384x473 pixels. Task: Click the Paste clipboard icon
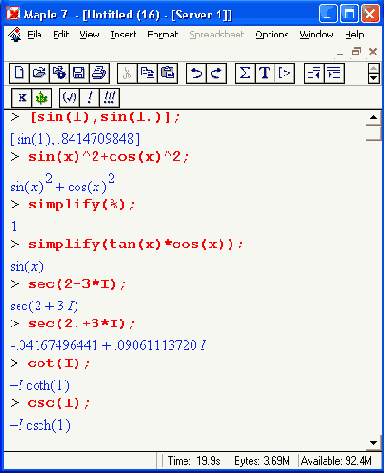[x=167, y=73]
